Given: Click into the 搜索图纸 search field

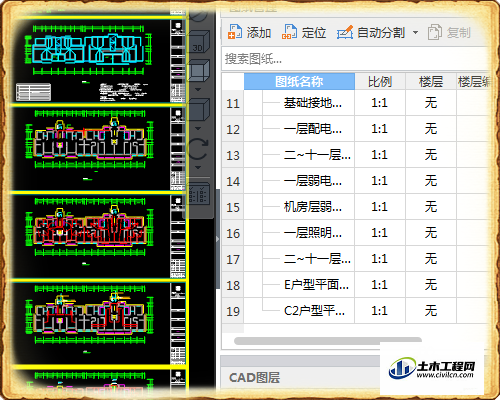Looking at the screenshot, I should [x=355, y=59].
